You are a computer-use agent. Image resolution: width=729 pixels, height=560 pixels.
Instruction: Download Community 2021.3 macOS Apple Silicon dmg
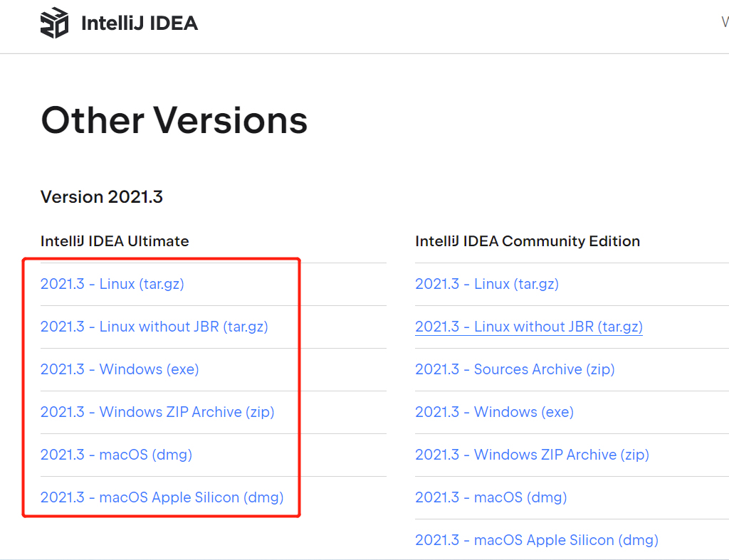537,540
